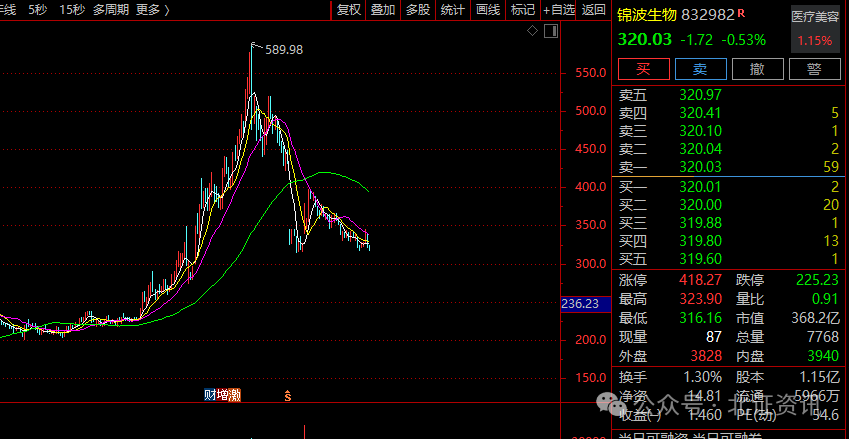Select the 15秒 period

pos(71,10)
